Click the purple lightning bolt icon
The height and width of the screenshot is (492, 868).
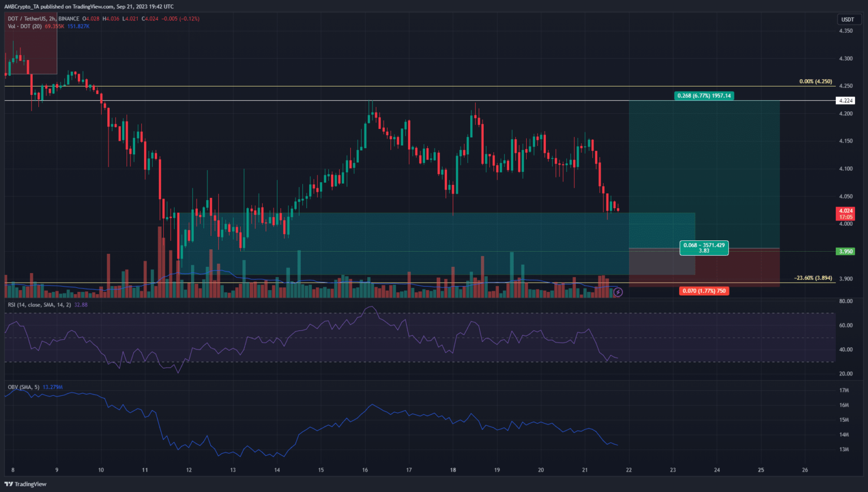(618, 292)
